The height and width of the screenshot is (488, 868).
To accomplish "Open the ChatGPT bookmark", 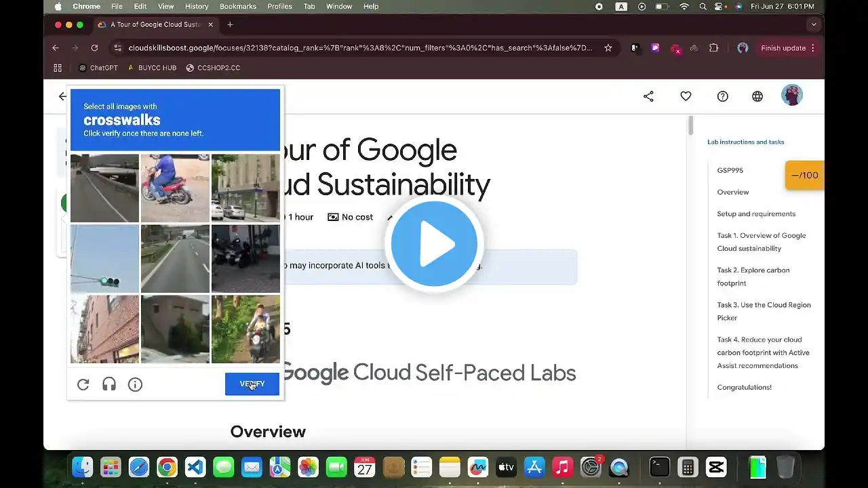I will 98,68.
